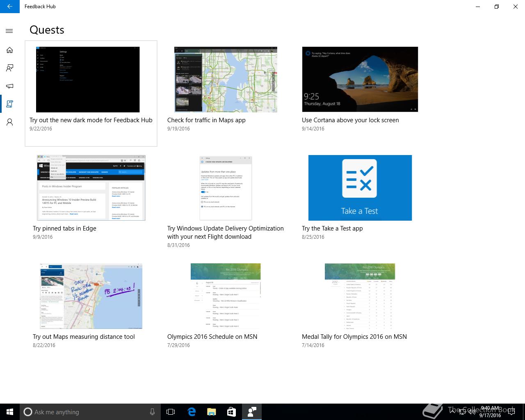
Task: Open the Medal Tally quest thumbnail
Action: tap(360, 296)
